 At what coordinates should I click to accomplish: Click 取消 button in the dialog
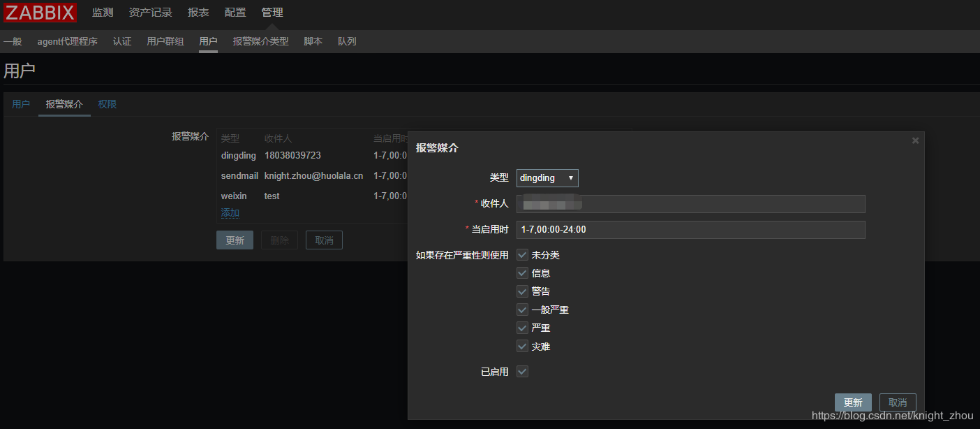(x=898, y=402)
